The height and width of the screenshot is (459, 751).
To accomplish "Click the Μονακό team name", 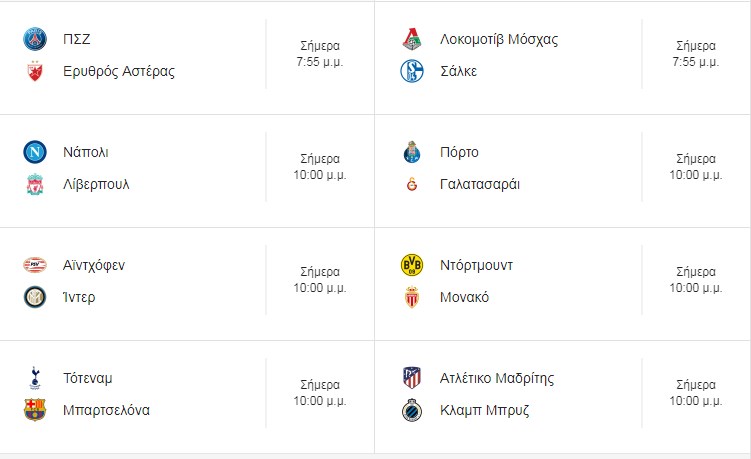I will [x=464, y=298].
